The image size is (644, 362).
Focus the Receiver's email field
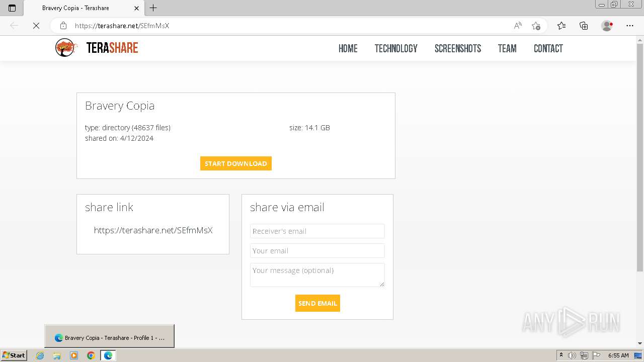click(x=317, y=231)
